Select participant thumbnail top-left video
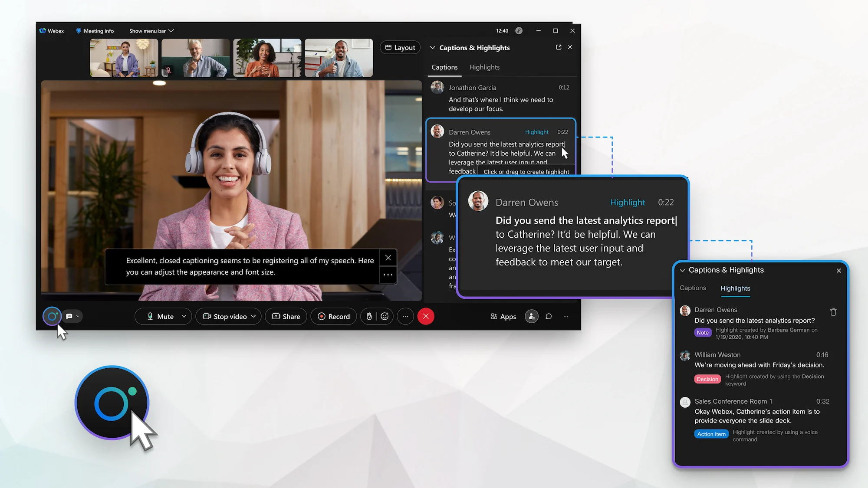Image resolution: width=868 pixels, height=488 pixels. click(123, 57)
